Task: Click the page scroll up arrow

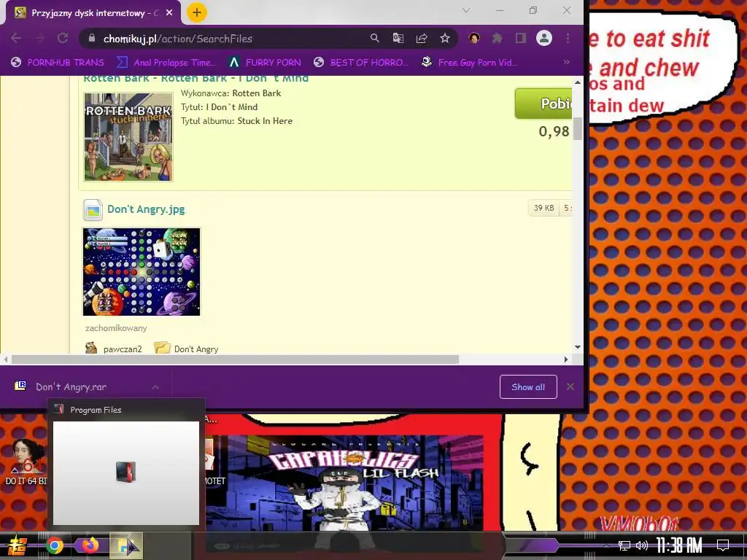Action: (x=578, y=82)
